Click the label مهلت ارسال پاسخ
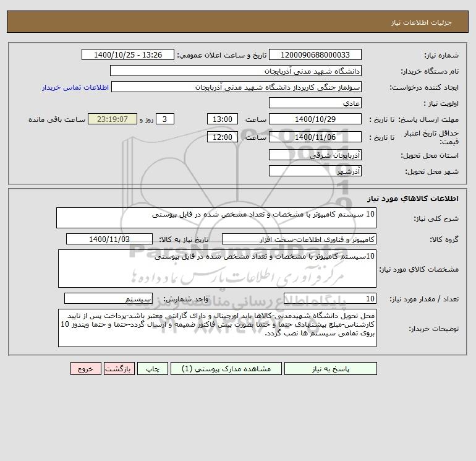476x461 pixels. [428, 119]
